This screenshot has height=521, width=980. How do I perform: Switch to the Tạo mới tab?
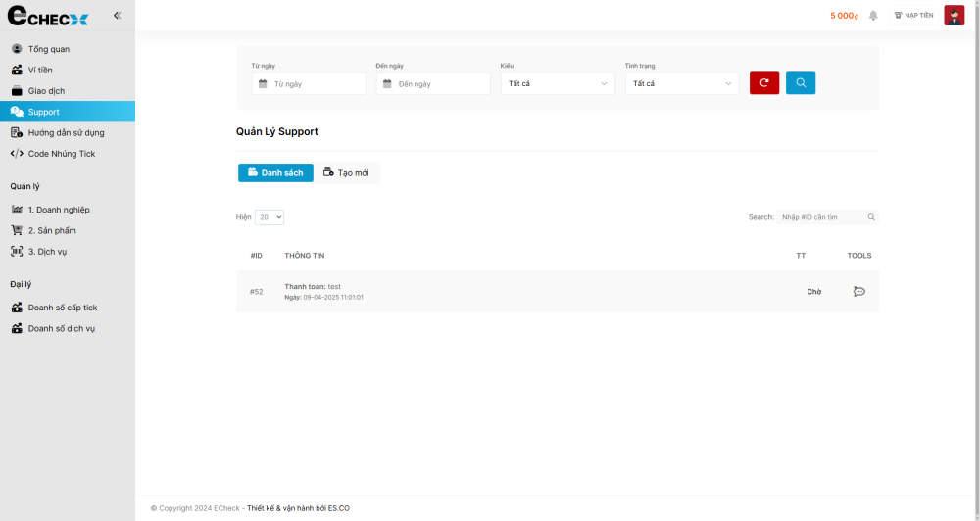(347, 173)
